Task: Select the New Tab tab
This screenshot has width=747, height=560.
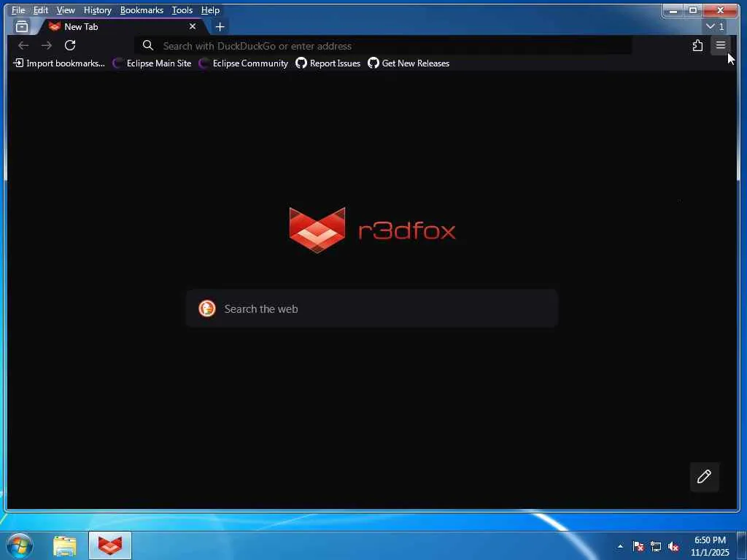Action: point(123,27)
